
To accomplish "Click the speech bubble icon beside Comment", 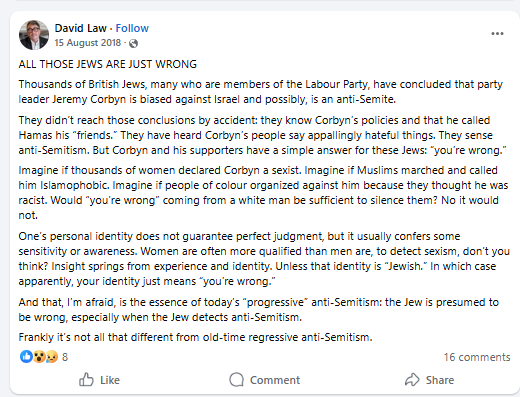I will point(237,379).
